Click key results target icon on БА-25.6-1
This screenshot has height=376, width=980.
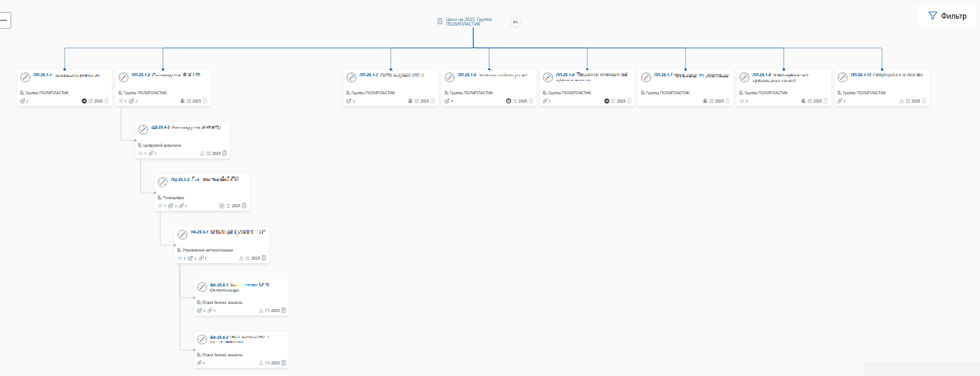coord(200,311)
